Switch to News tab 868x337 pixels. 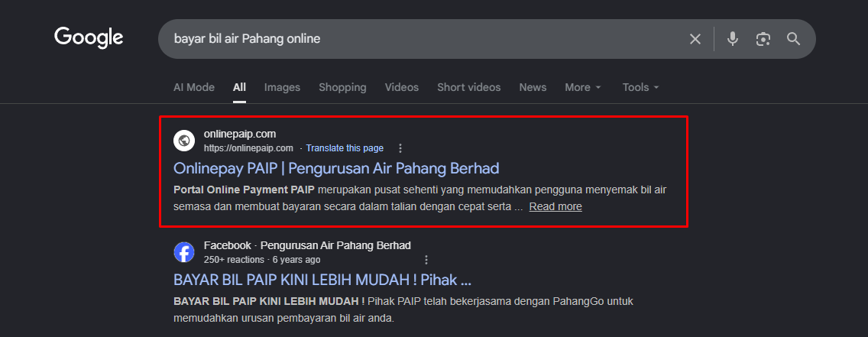533,87
